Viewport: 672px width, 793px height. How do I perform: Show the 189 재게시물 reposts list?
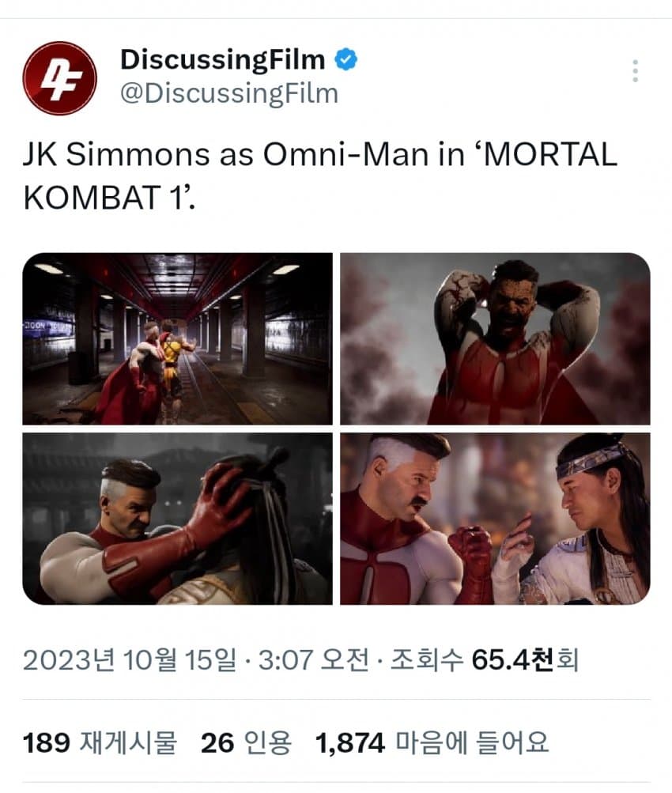(x=100, y=742)
